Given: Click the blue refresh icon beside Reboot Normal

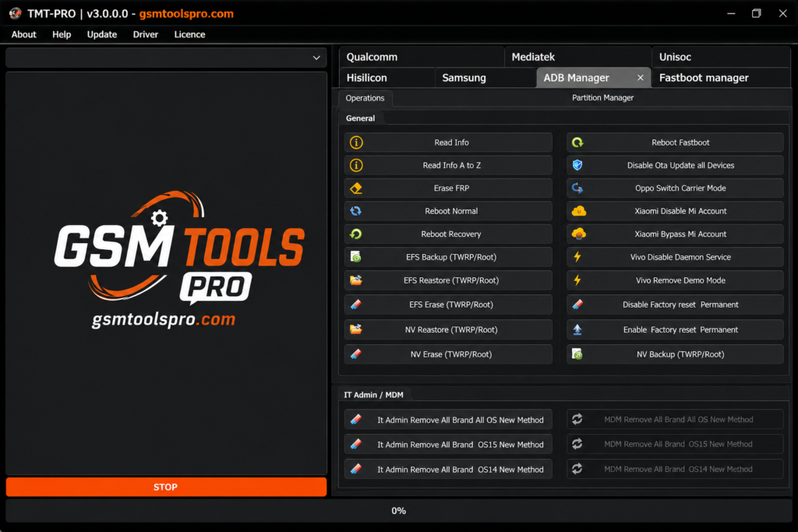Looking at the screenshot, I should coord(356,211).
